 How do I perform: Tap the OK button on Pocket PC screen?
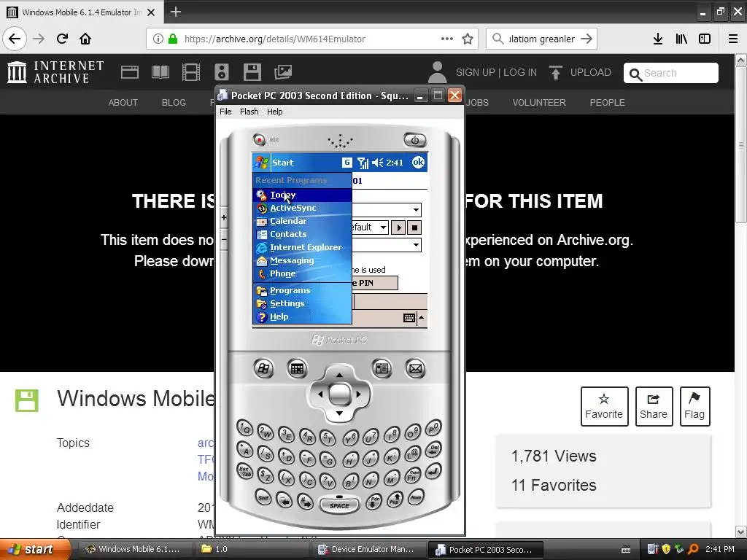coord(418,163)
